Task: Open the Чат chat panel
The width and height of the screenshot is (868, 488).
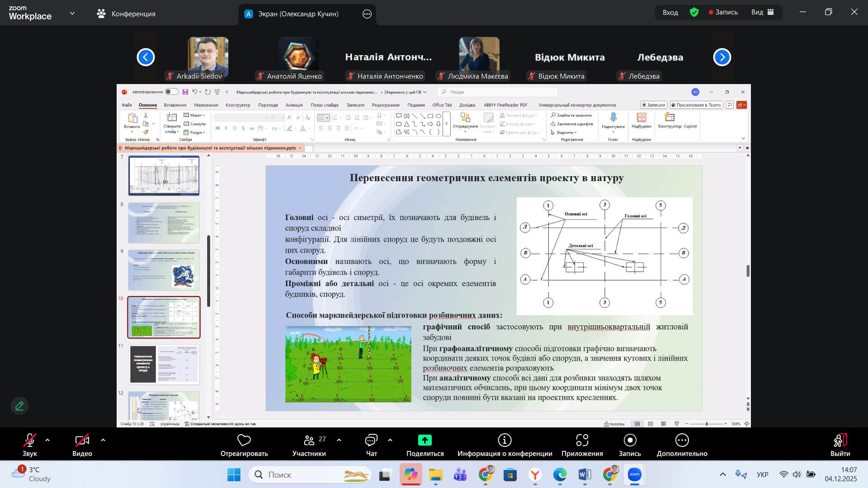Action: (371, 441)
